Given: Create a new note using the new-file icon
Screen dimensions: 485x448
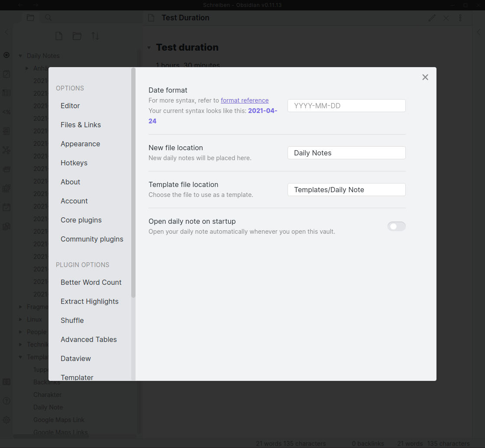Looking at the screenshot, I should point(59,36).
